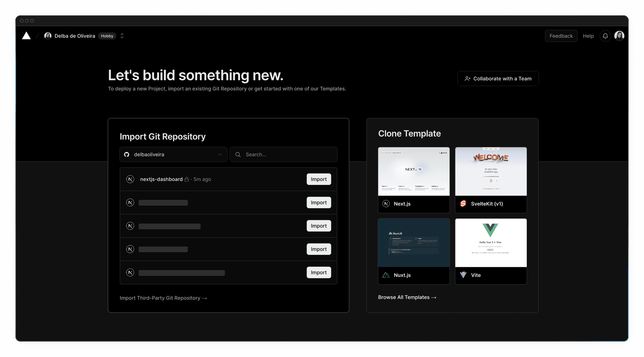Open Help in the top navigation

[588, 36]
